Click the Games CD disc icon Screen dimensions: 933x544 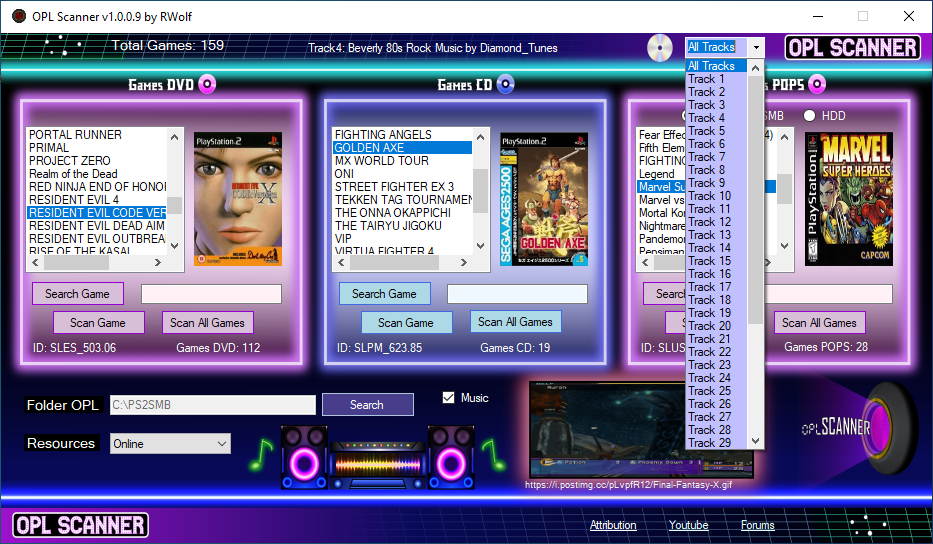point(505,85)
